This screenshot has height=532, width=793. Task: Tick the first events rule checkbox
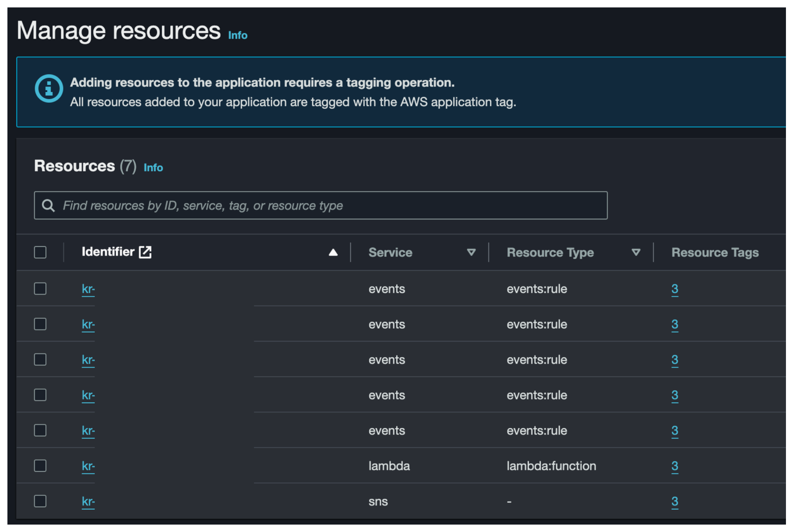(x=40, y=289)
